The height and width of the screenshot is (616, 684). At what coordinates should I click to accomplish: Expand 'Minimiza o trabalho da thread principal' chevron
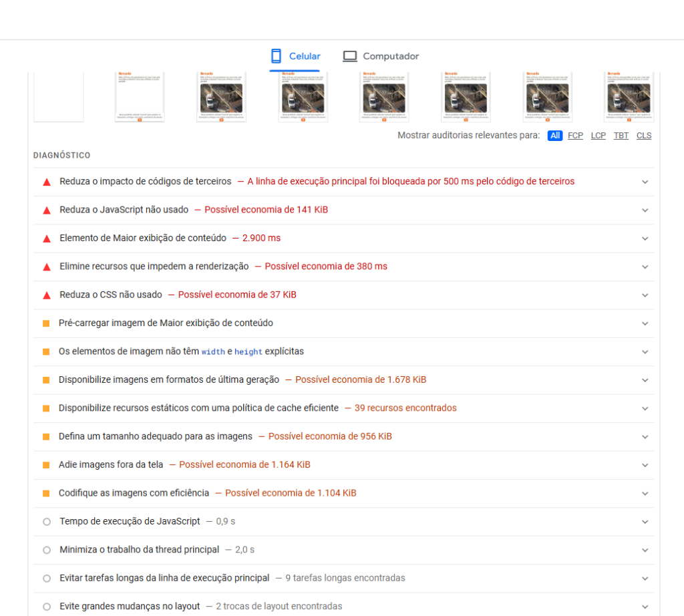click(645, 551)
